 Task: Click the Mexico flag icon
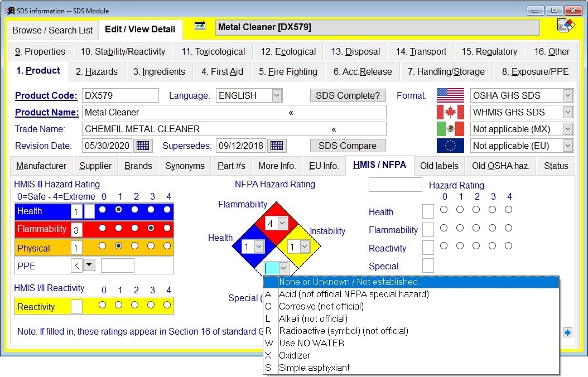click(x=450, y=129)
